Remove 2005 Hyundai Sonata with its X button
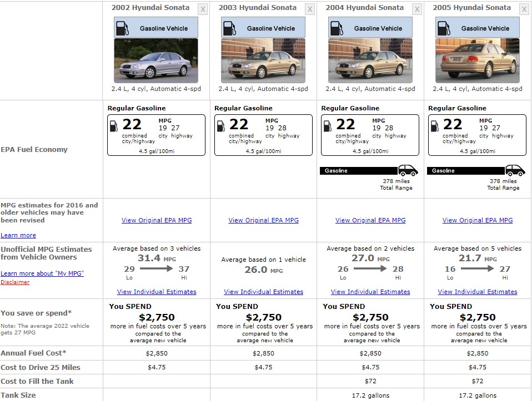Screen dimensions: 532x401 click(x=524, y=9)
